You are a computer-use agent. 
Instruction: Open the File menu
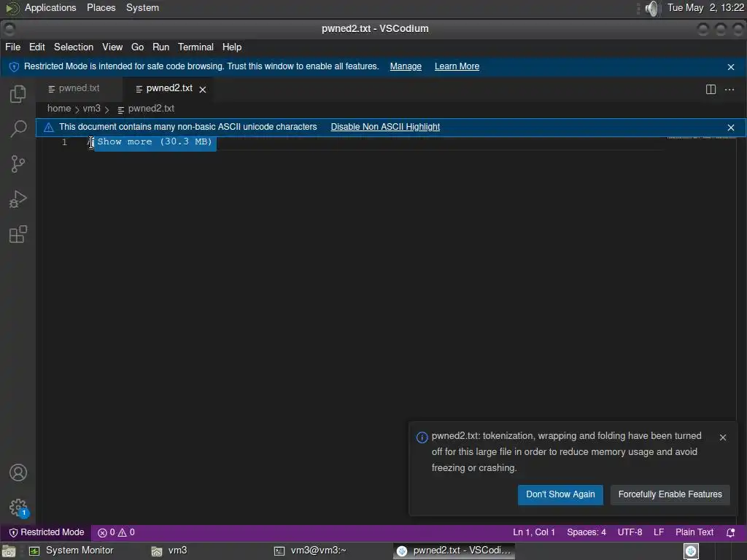pos(13,47)
